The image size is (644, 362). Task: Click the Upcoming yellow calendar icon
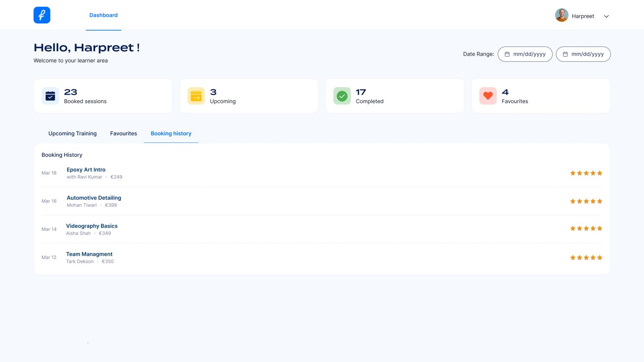196,96
